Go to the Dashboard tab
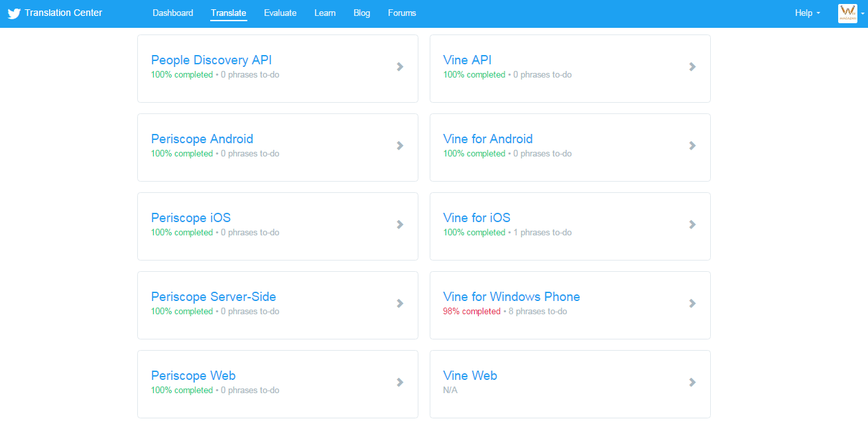 click(x=173, y=13)
